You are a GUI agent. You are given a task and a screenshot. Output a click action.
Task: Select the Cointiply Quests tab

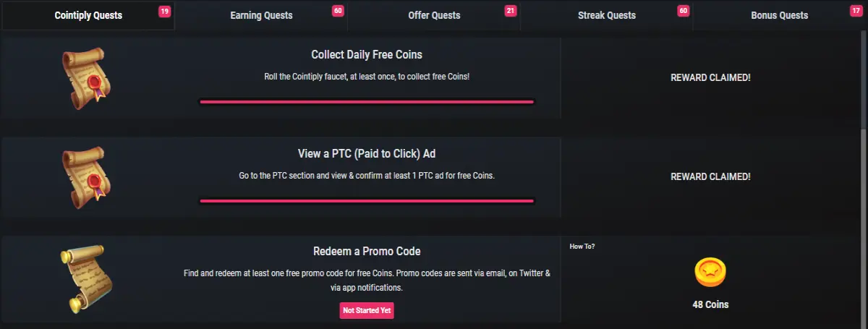[x=88, y=15]
